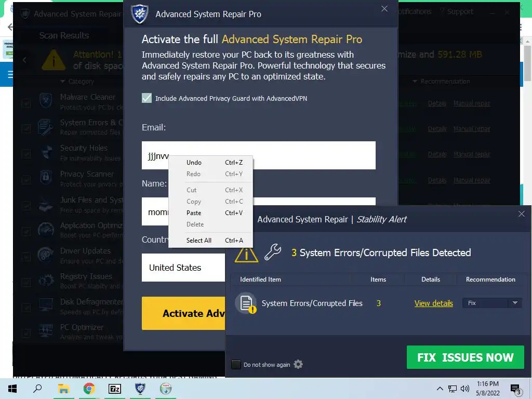
Task: Open Details link for Privacy Scanner row
Action: (437, 180)
